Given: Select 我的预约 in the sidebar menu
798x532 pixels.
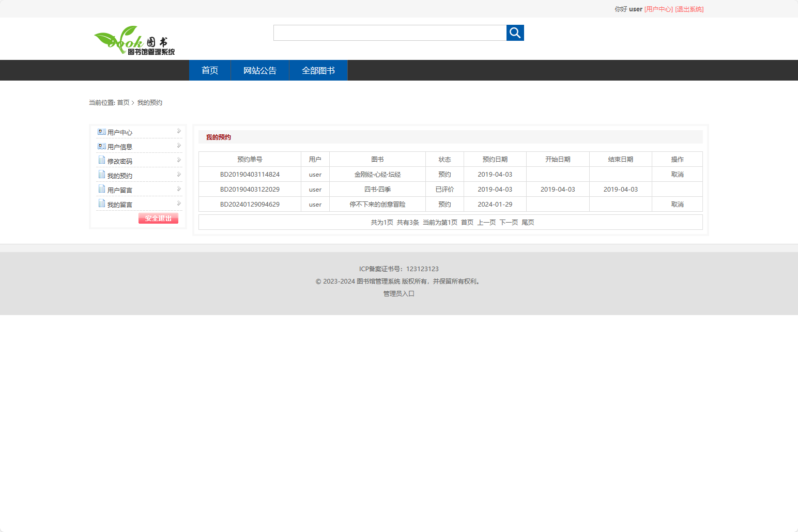Looking at the screenshot, I should point(120,176).
